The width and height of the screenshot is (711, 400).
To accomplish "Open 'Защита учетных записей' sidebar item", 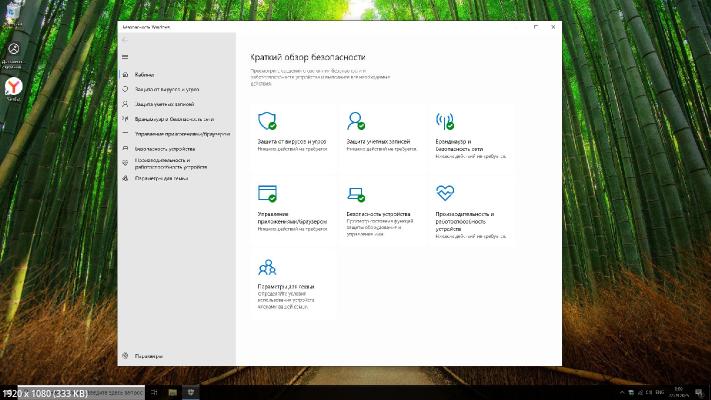I will click(x=164, y=104).
